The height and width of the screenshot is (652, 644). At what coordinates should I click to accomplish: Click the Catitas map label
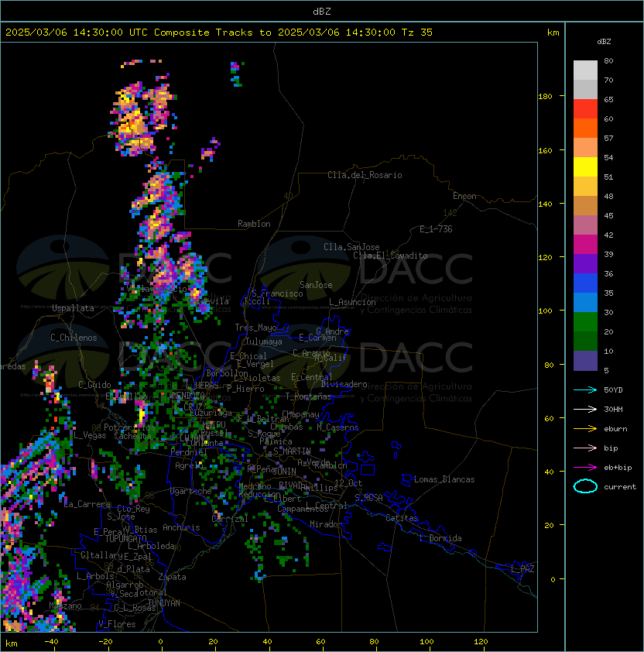[402, 518]
